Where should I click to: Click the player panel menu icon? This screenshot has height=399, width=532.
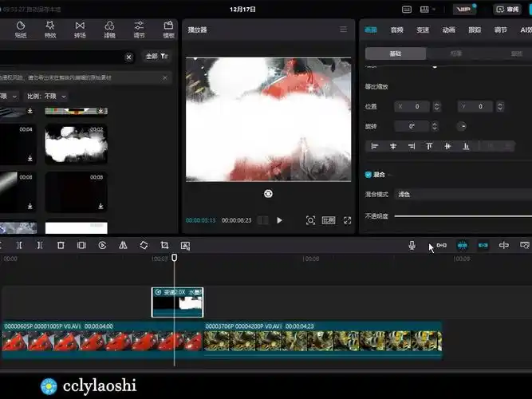(343, 30)
